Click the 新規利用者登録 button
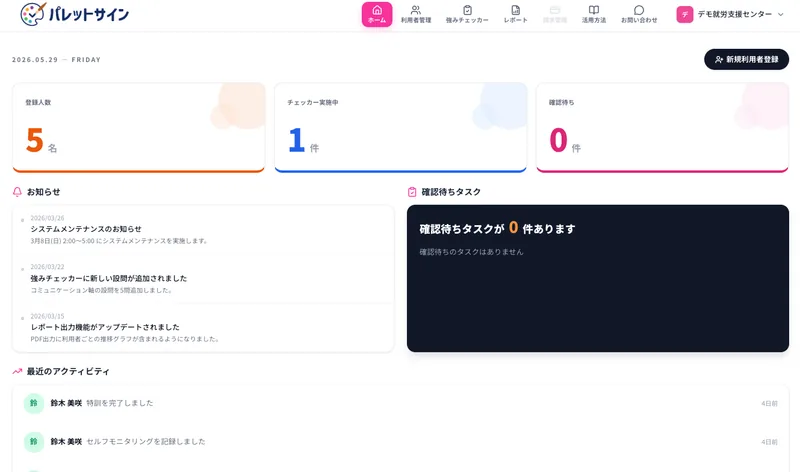 point(746,59)
